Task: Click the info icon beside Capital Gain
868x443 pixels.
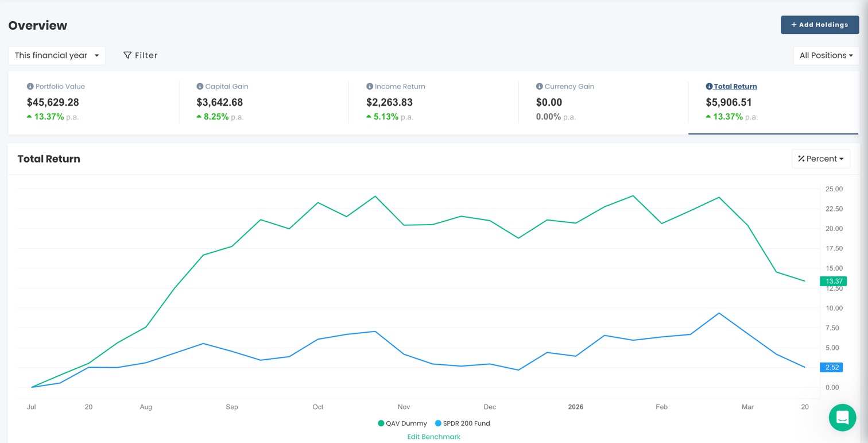Action: [198, 86]
